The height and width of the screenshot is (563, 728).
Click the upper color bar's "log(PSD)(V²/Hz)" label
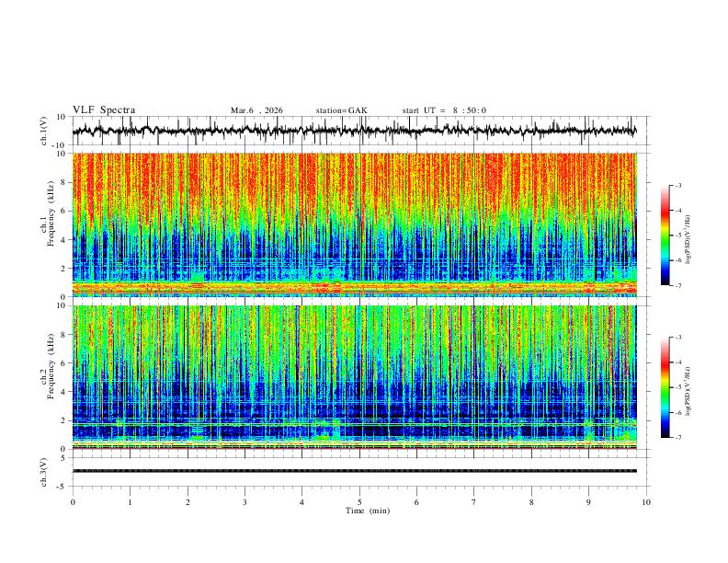(688, 240)
